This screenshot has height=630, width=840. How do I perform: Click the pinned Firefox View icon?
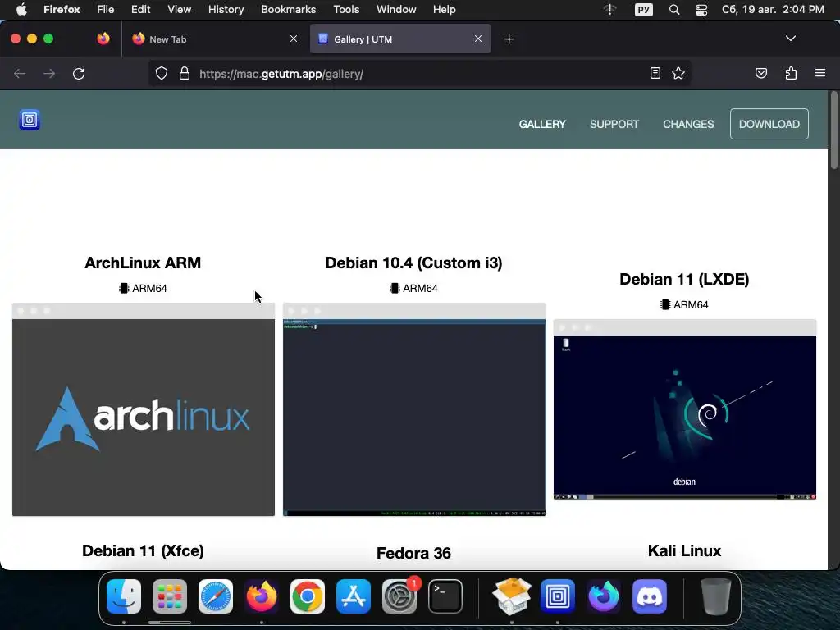point(103,39)
